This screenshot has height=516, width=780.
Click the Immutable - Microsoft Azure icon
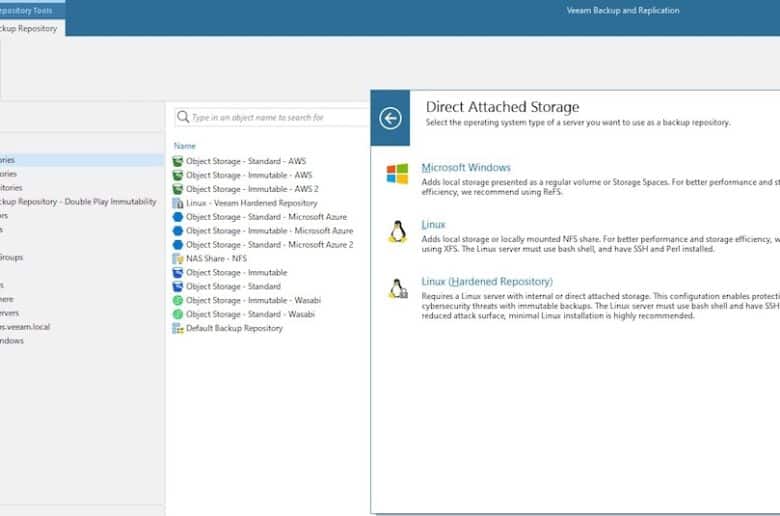[178, 231]
